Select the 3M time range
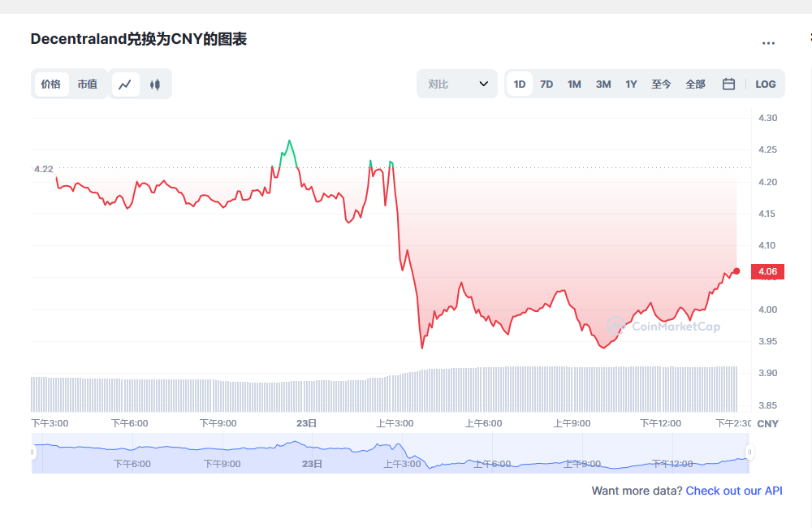Image resolution: width=812 pixels, height=528 pixels. click(603, 84)
